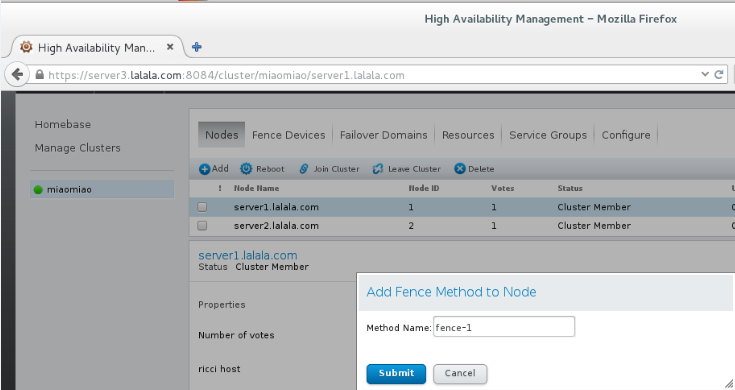The image size is (735, 390).
Task: Click the Number of votes label
Action: pos(236,335)
